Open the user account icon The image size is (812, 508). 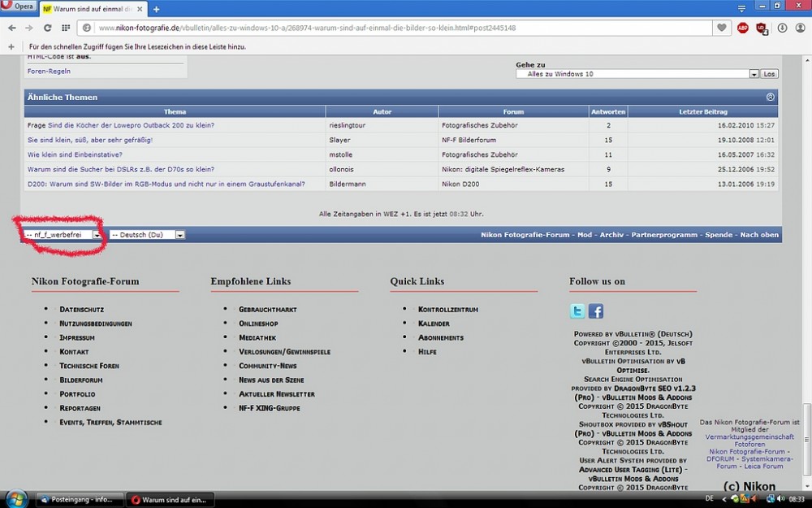[x=800, y=28]
